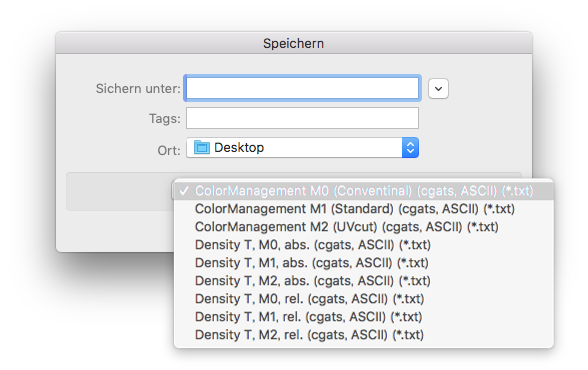Viewport: 588px width, 370px height.
Task: Click into the Tags text field
Action: click(302, 118)
